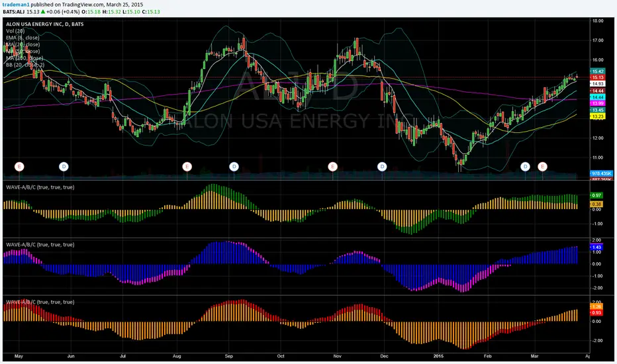The width and height of the screenshot is (617, 364).
Task: Click the dividend D marker in September
Action: click(x=234, y=167)
